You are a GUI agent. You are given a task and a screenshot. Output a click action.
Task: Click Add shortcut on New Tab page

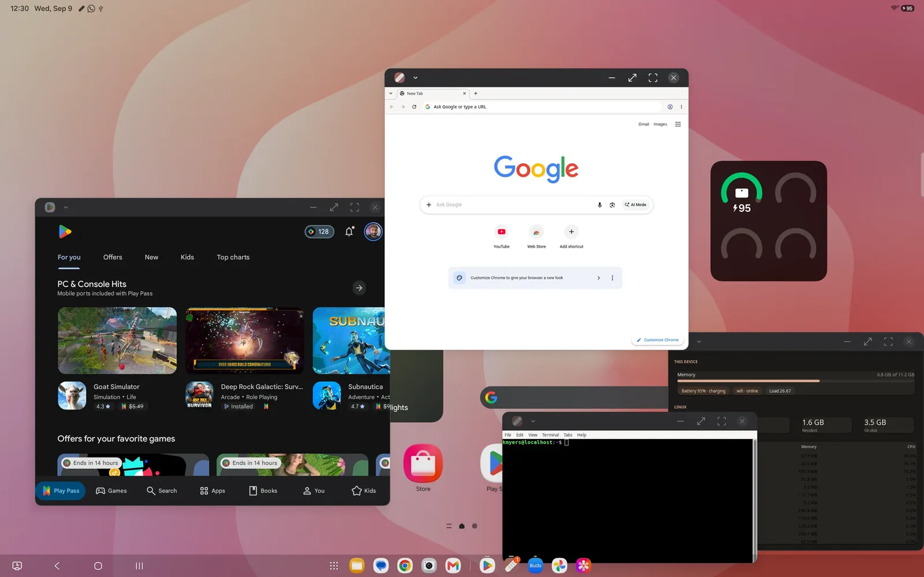tap(571, 236)
